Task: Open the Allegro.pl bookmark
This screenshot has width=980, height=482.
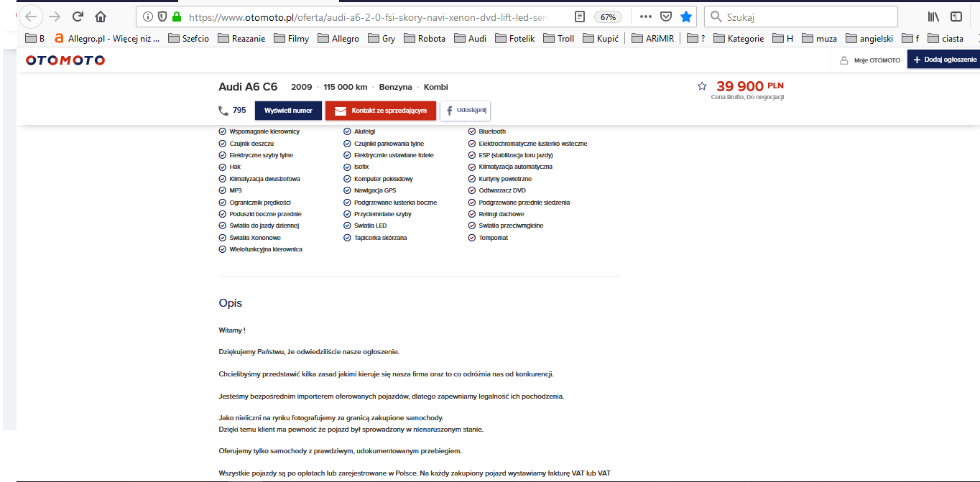Action: coord(107,38)
